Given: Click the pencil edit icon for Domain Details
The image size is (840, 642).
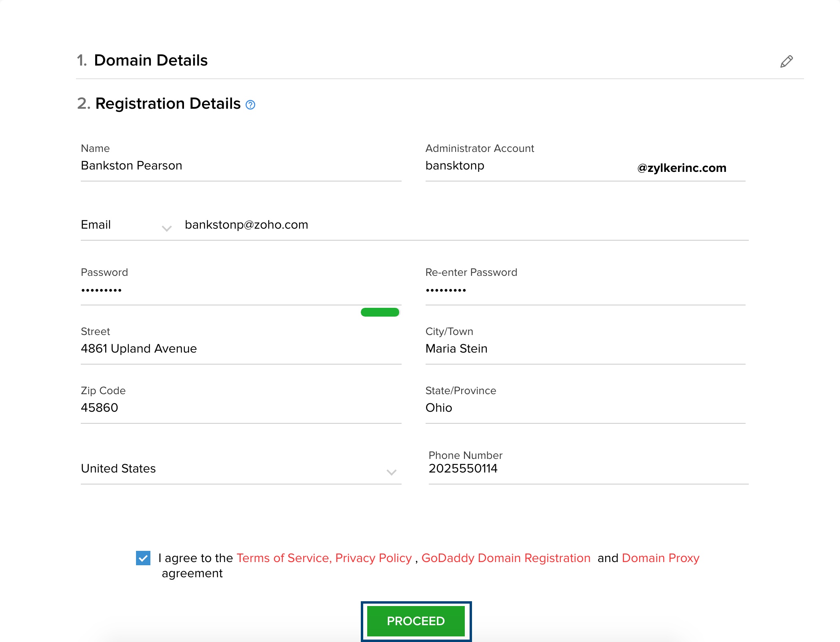Looking at the screenshot, I should 786,62.
